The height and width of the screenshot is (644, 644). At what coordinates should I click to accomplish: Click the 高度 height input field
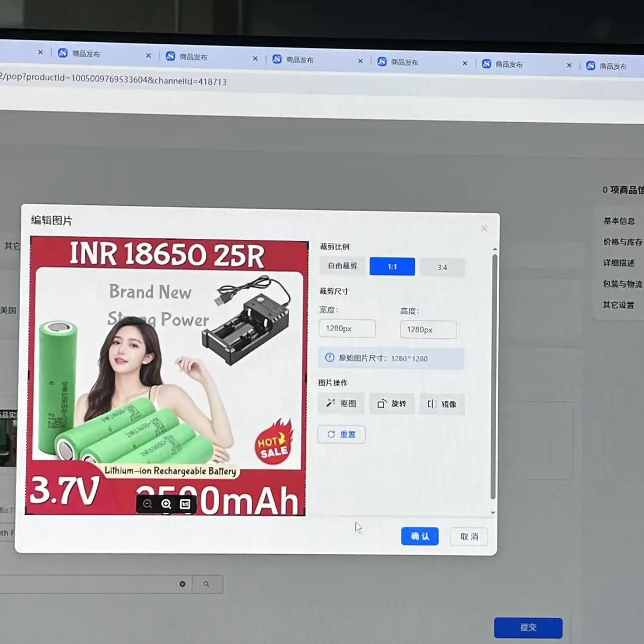click(428, 330)
